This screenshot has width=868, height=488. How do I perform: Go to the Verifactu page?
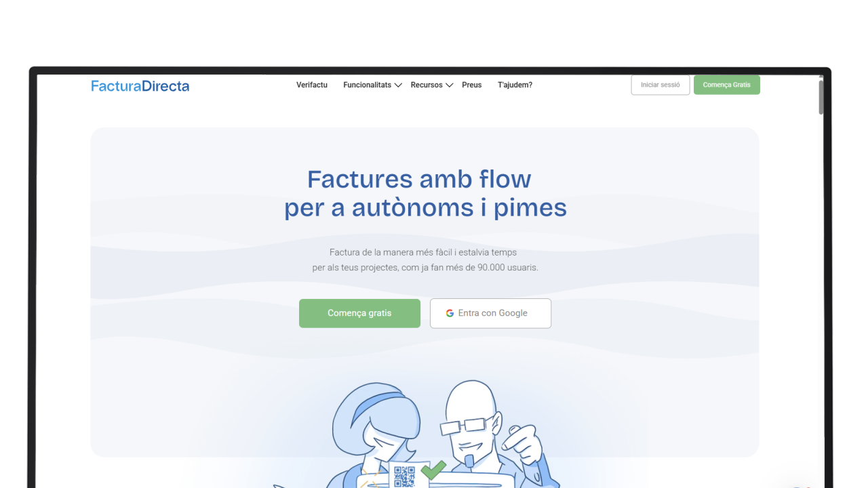click(312, 85)
